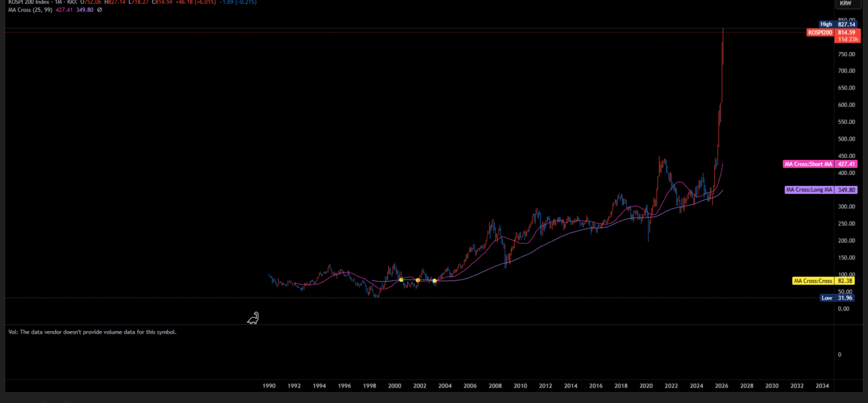868x403 pixels.
Task: Click the 2008 label on time axis
Action: coord(495,386)
